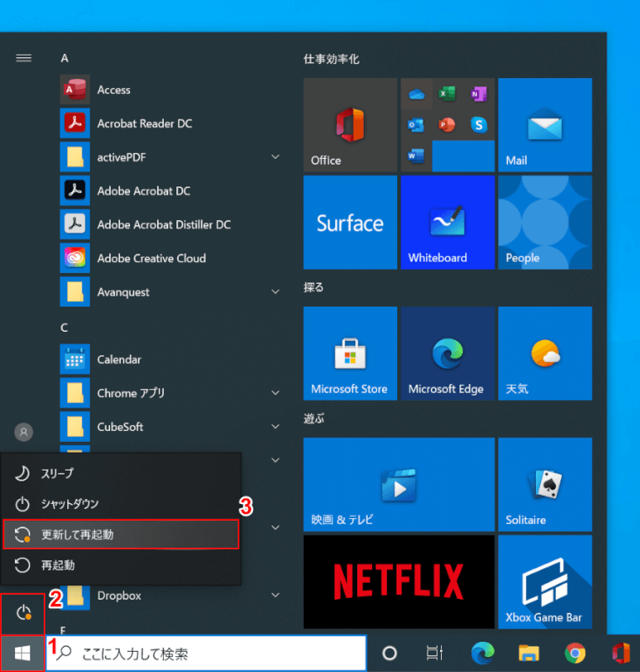Open the Access app icon

pyautogui.click(x=75, y=90)
